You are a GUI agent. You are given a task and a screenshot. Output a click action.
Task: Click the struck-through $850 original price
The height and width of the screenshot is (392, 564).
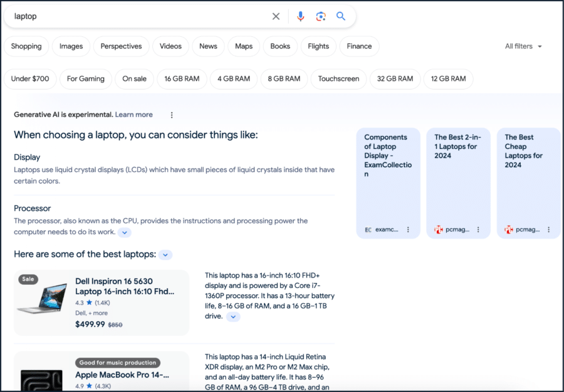click(x=115, y=325)
